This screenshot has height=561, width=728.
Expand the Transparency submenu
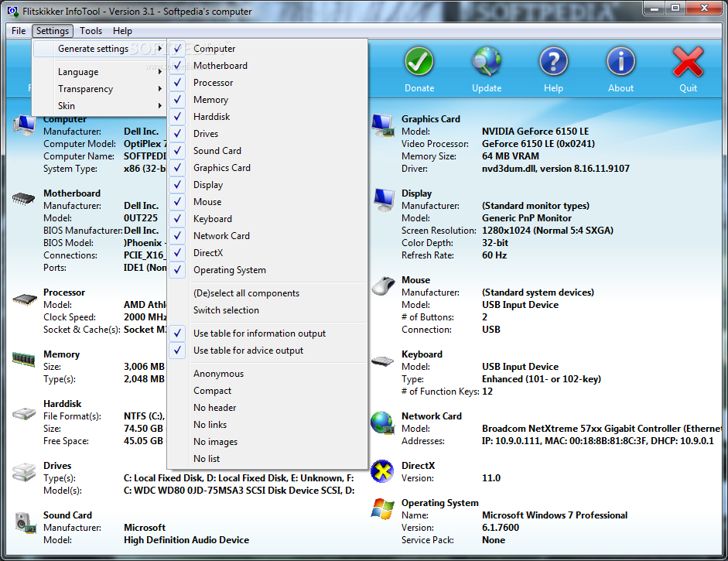(x=98, y=89)
